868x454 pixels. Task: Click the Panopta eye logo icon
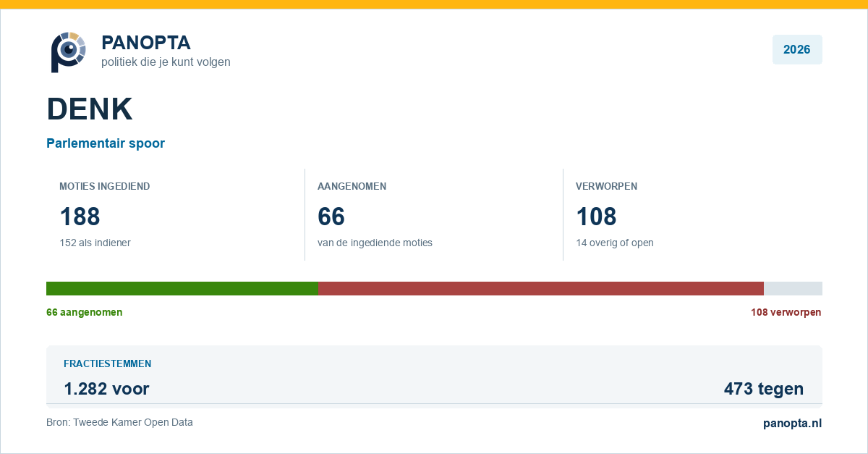[x=68, y=51]
